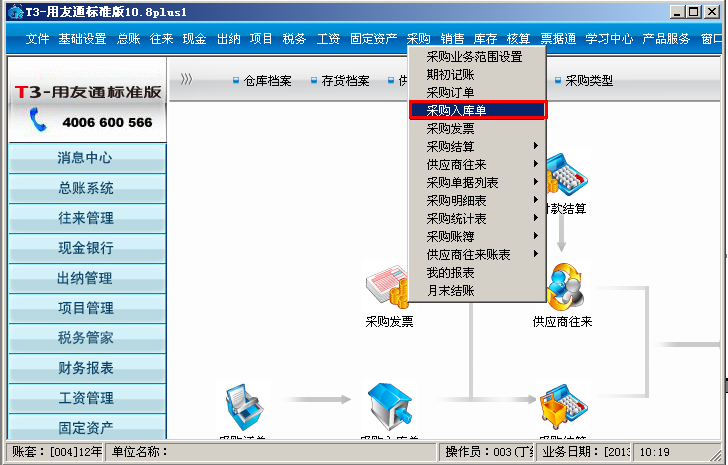728x465 pixels.
Task: Open the 税务管家 sidebar module
Action: coord(87,338)
